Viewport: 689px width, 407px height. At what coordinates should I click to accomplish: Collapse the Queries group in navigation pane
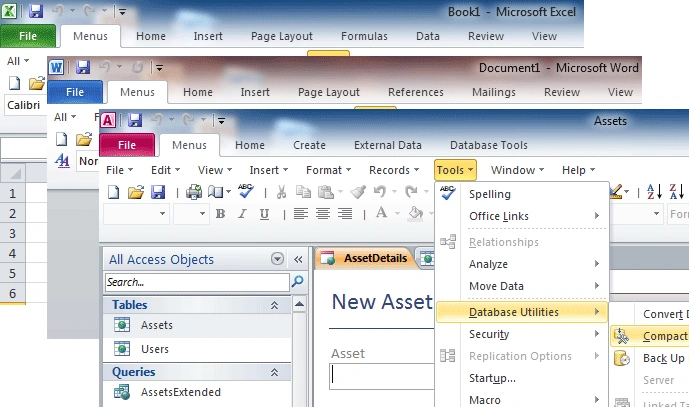(x=274, y=372)
